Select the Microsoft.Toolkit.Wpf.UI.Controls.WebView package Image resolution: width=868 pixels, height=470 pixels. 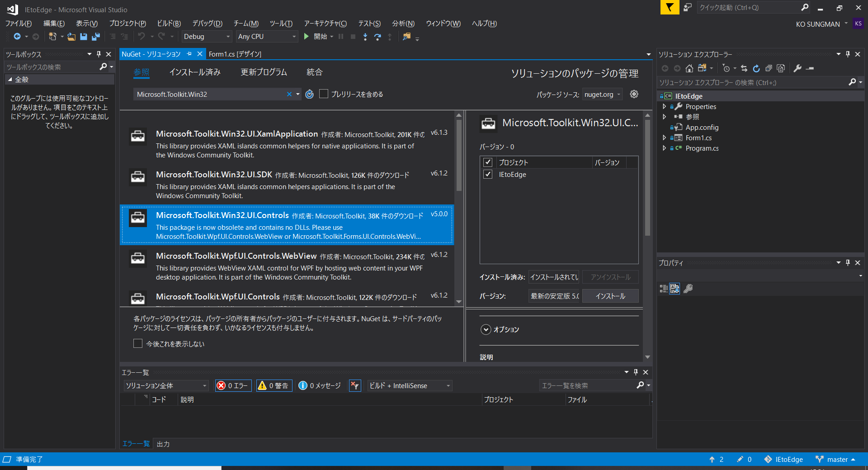(287, 266)
